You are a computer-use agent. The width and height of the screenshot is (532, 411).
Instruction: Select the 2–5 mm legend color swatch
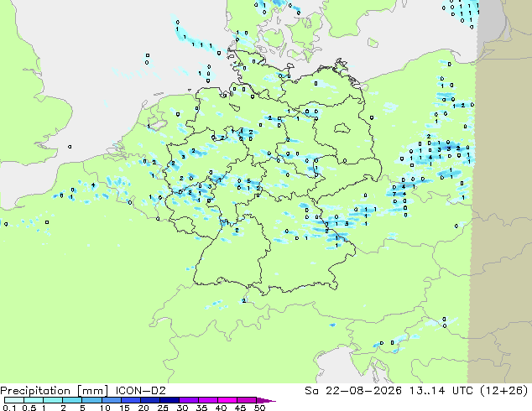[x=72, y=400]
